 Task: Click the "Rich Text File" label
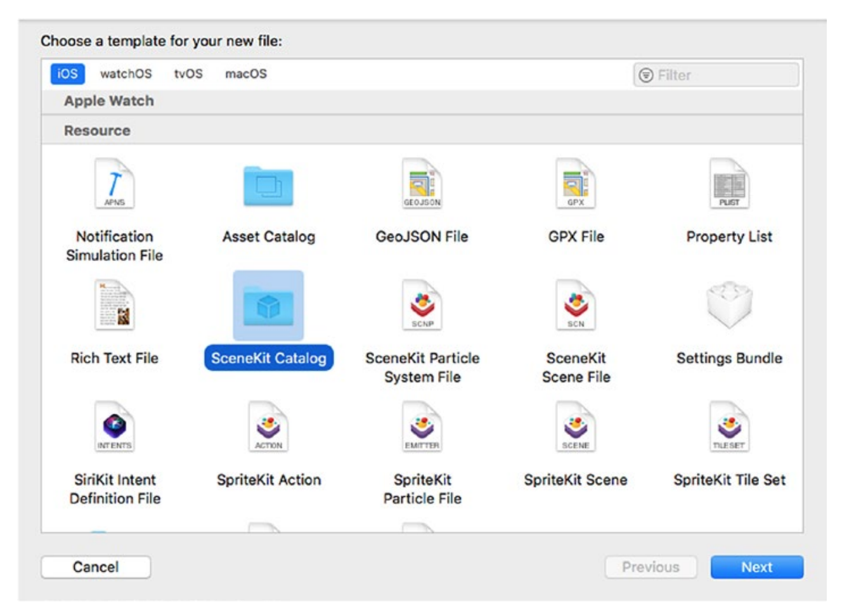[115, 358]
